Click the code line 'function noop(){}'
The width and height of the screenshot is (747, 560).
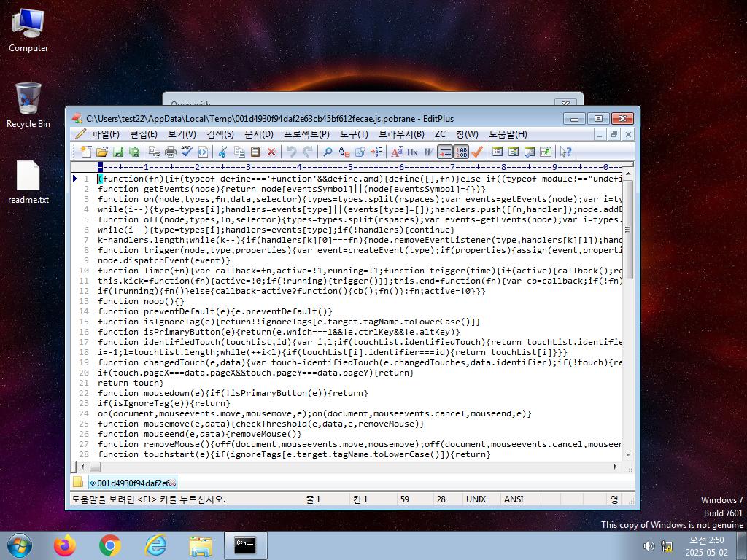pyautogui.click(x=141, y=301)
